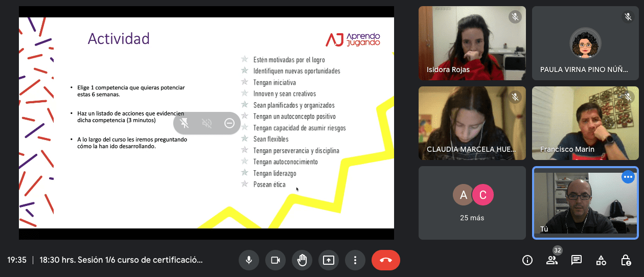Screen dimensions: 644x277
Task: Select CLAUDIA MARCELA video tile
Action: coord(472,123)
